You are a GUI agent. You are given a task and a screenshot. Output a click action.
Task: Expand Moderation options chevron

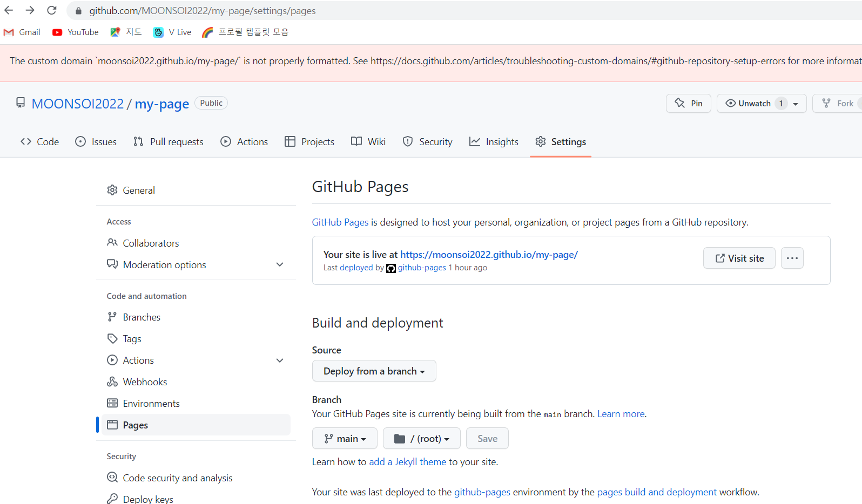point(280,264)
